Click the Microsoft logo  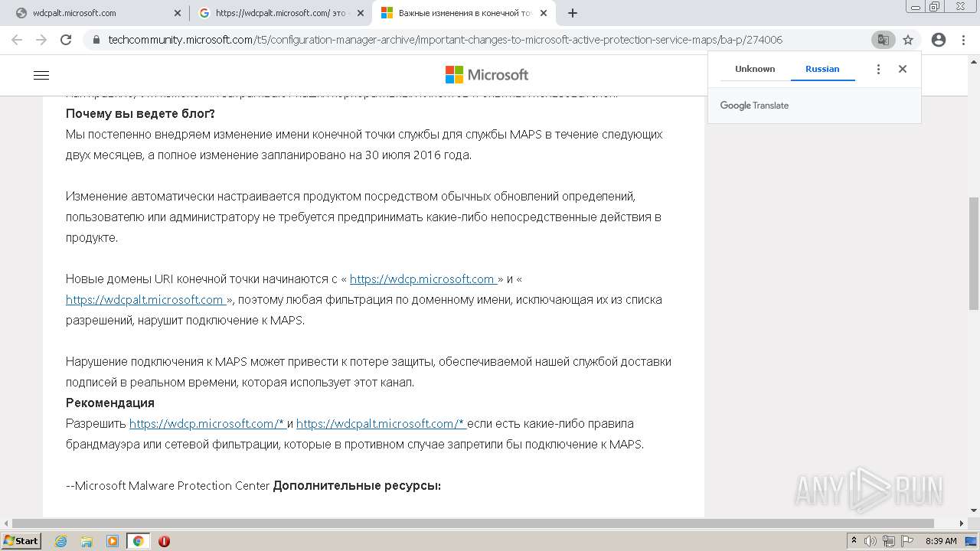click(x=487, y=74)
